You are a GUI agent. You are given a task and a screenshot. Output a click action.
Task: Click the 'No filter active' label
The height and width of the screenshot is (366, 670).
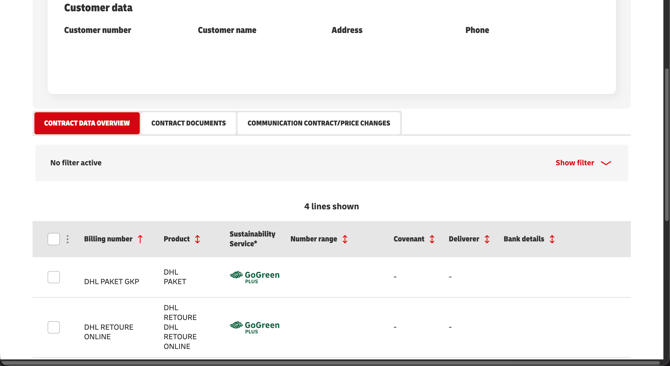coord(76,163)
